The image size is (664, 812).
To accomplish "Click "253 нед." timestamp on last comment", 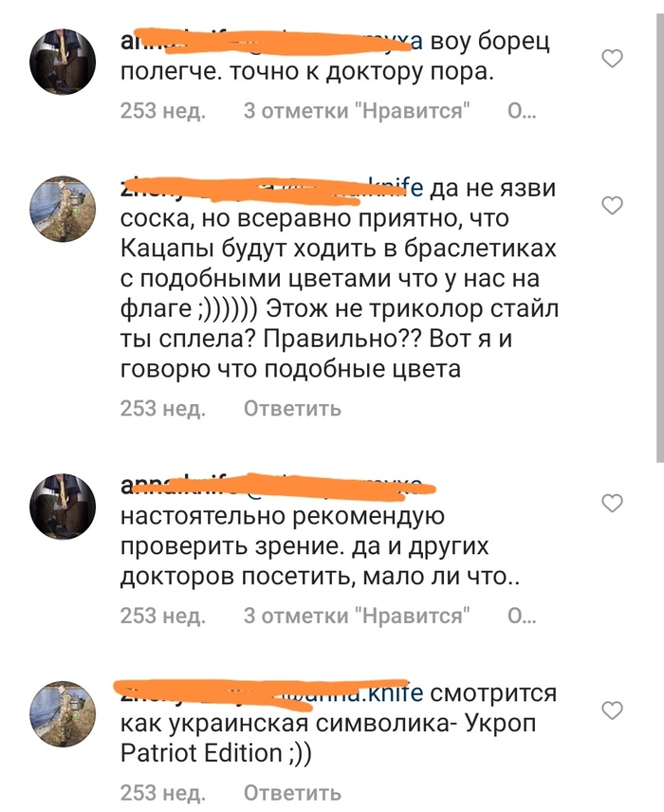I will click(x=163, y=792).
